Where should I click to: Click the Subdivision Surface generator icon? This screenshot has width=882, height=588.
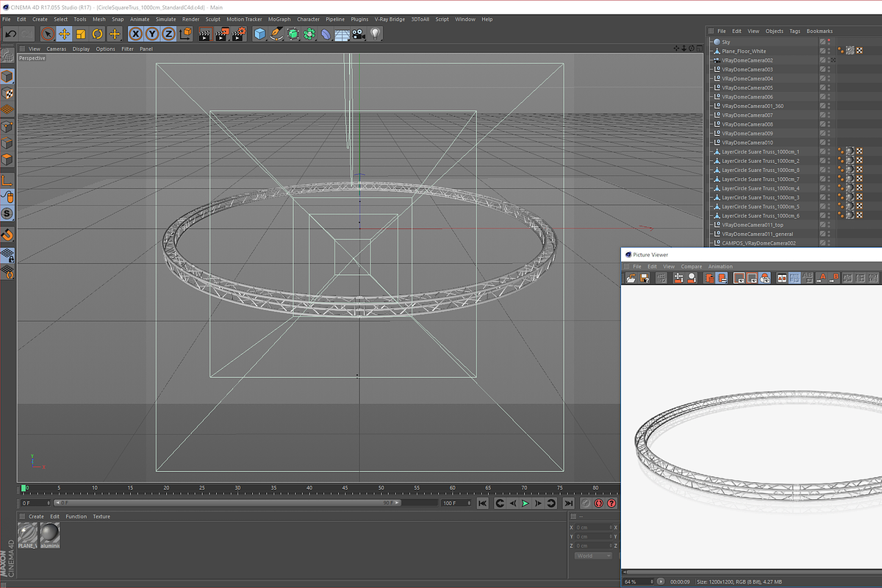pos(293,34)
